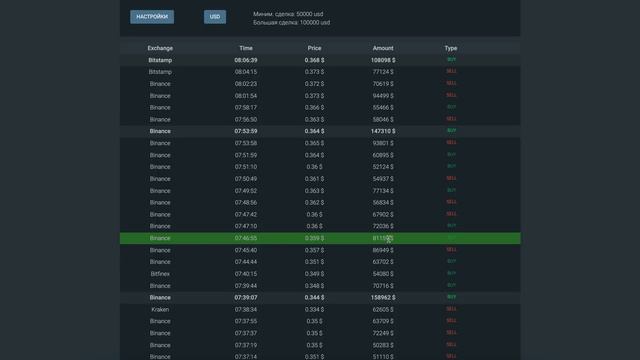This screenshot has height=360, width=640.
Task: Click the Type column header
Action: 451,48
